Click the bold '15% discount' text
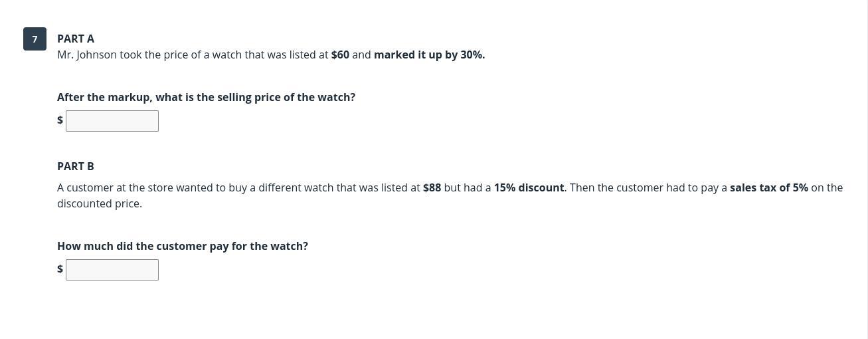Screen dimensions: 868x339 529,188
